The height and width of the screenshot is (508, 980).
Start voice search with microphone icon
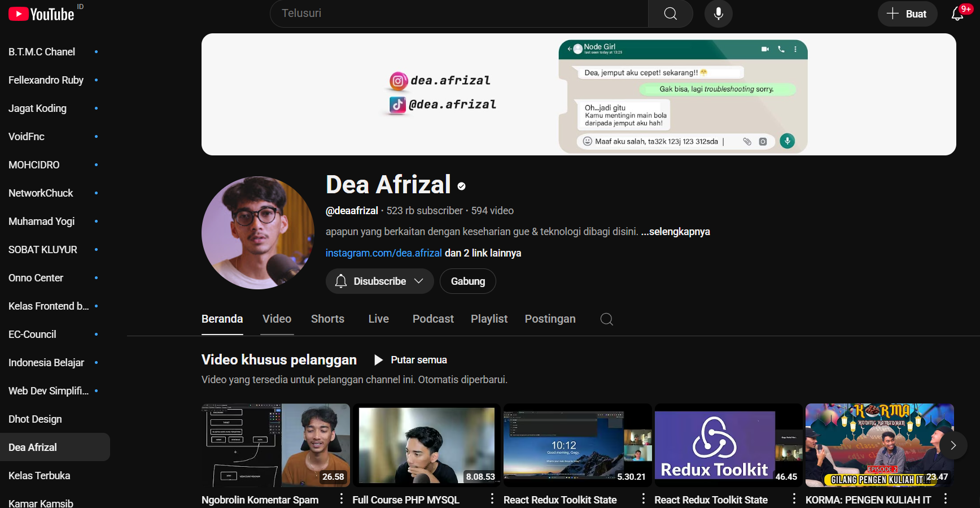[718, 14]
